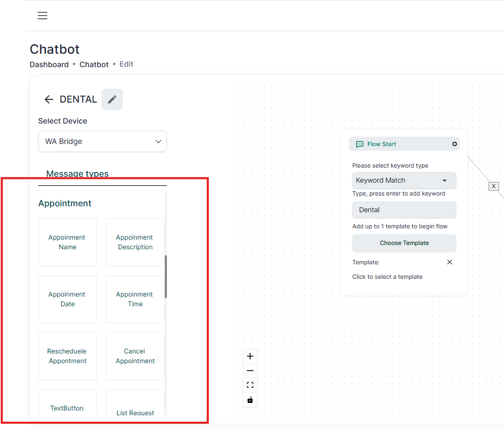Click the Flow Start output handle

[x=455, y=144]
